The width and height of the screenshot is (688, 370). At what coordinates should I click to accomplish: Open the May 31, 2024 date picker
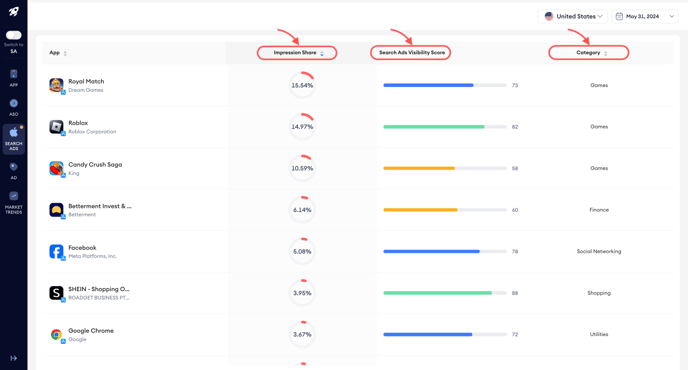click(x=645, y=16)
